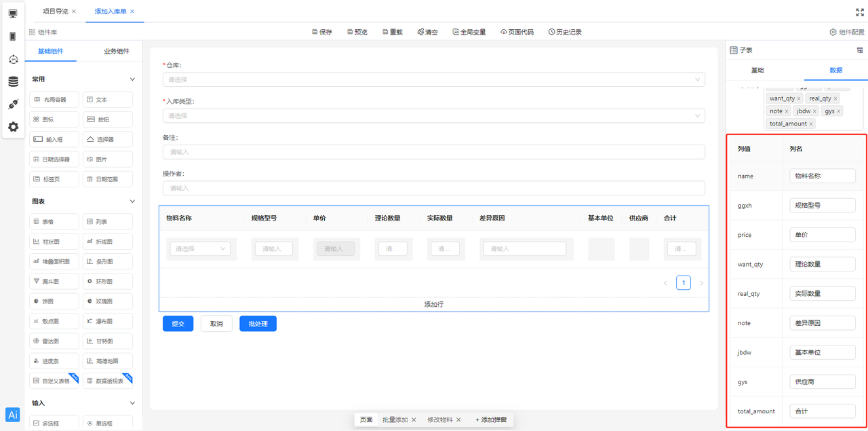Click the blue Ai assistant icon
The image size is (868, 431).
click(12, 415)
